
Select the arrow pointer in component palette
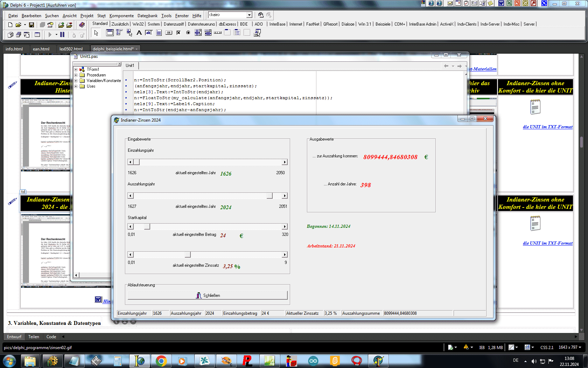pyautogui.click(x=96, y=33)
